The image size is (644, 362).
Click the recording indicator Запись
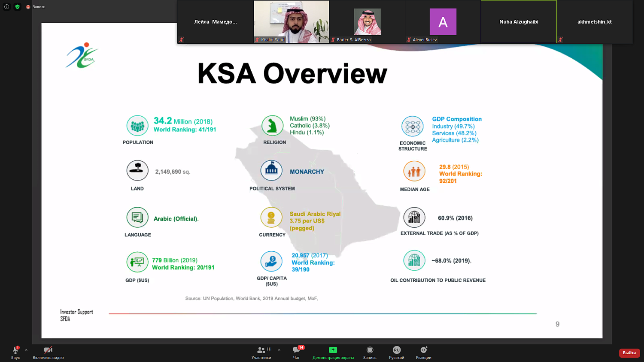[x=36, y=7]
